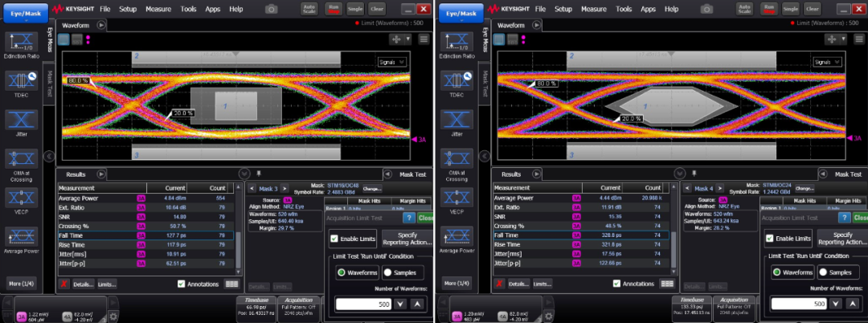The width and height of the screenshot is (868, 323).
Task: Open File menu in left window
Action: (107, 9)
